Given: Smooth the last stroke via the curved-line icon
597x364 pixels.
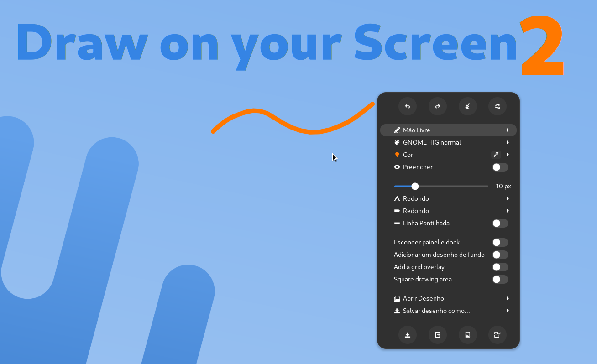Looking at the screenshot, I should click(497, 106).
